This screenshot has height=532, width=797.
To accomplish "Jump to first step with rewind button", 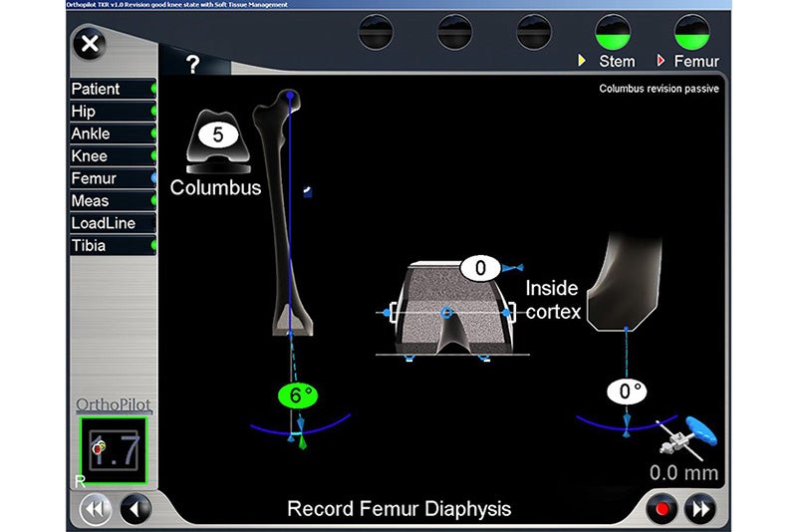I will [x=96, y=509].
